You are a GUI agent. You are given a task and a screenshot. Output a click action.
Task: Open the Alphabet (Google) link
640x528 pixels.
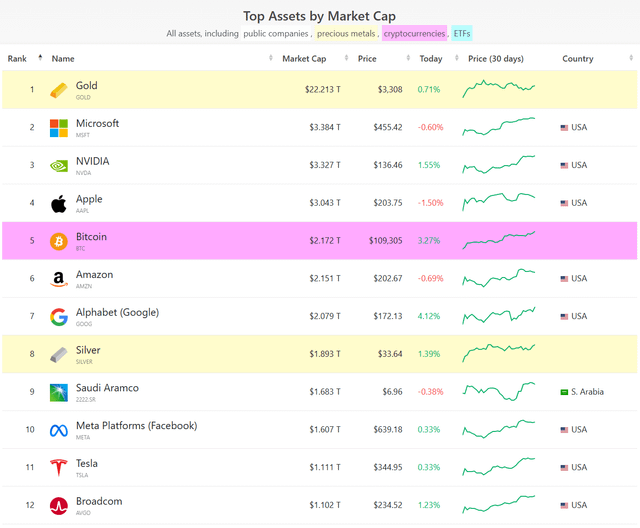tap(117, 313)
